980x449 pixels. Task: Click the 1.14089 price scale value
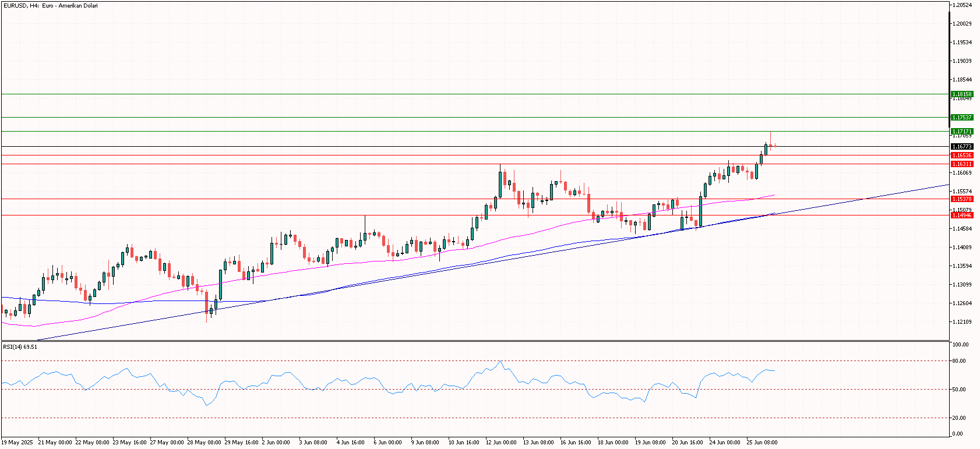click(x=963, y=248)
